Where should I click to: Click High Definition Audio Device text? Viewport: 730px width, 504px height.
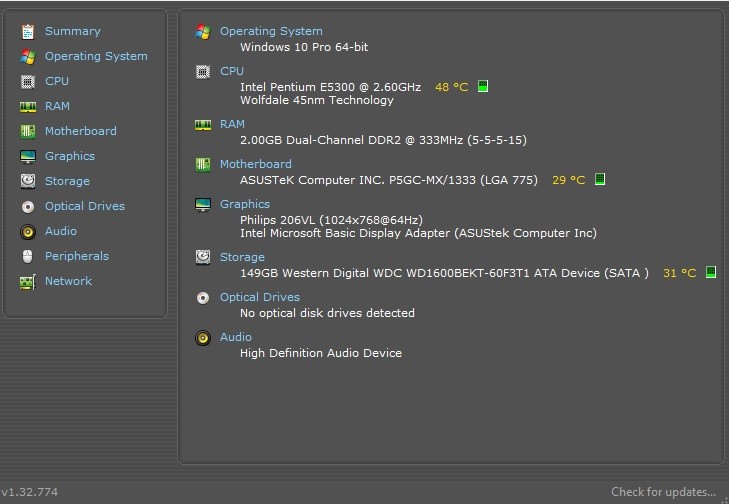321,353
